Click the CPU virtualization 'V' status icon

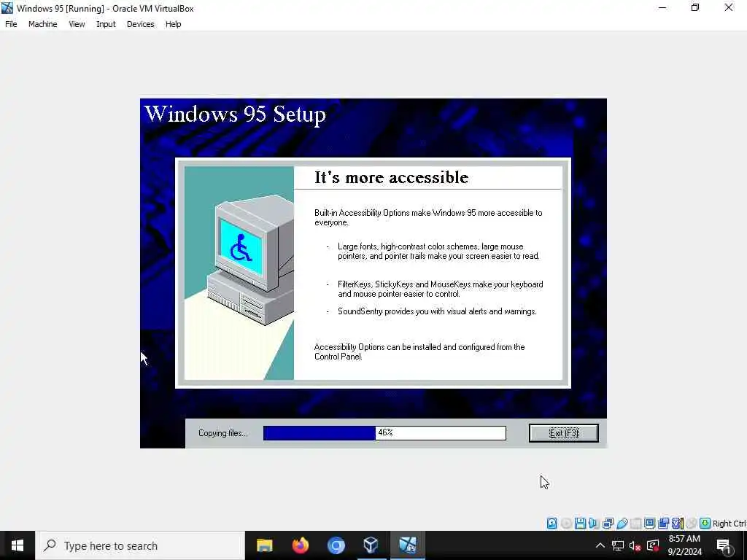678,524
